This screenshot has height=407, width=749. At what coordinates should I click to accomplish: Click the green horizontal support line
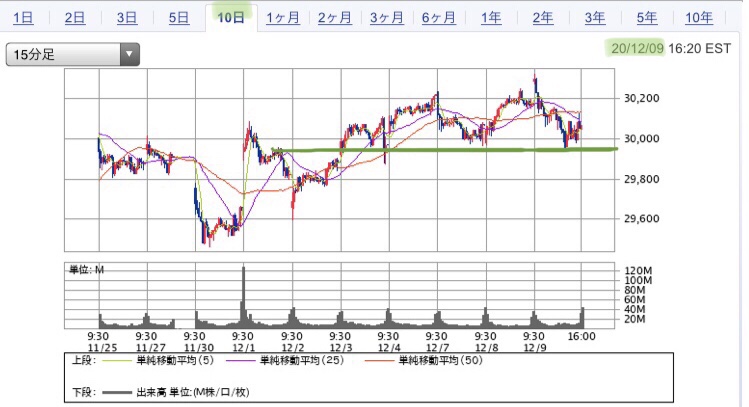point(444,150)
